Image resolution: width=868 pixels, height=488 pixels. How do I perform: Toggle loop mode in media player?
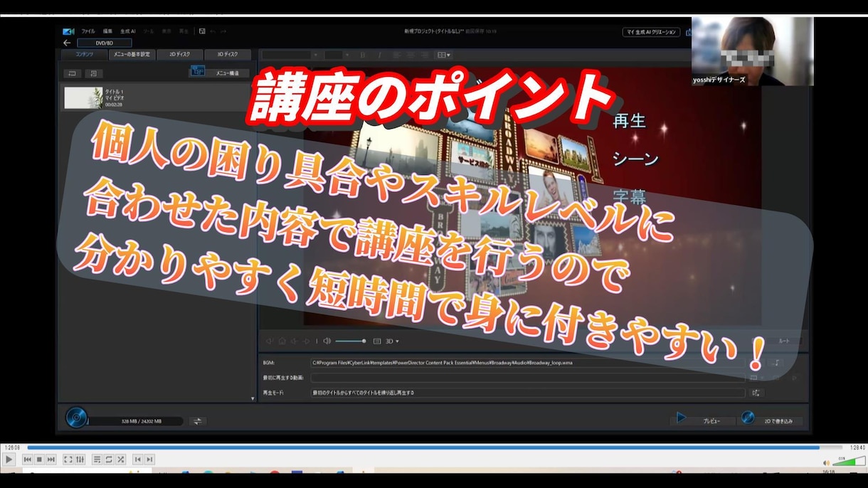coord(109,460)
